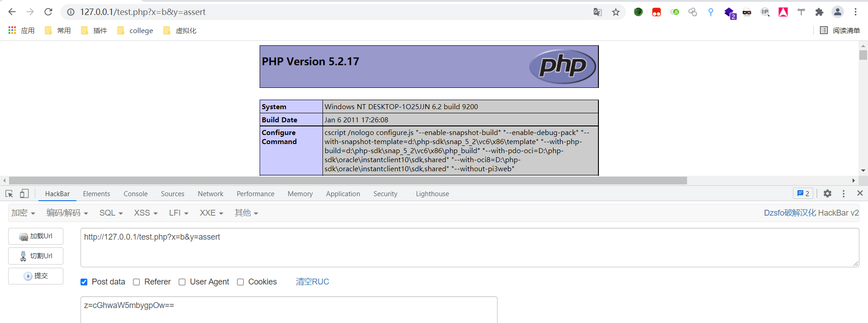Open the XSS dropdown
The image size is (868, 323).
[x=146, y=213]
